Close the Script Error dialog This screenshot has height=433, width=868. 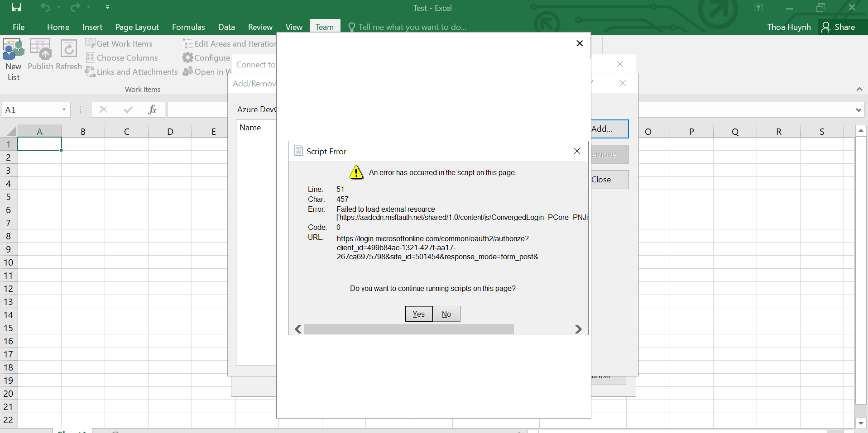577,151
